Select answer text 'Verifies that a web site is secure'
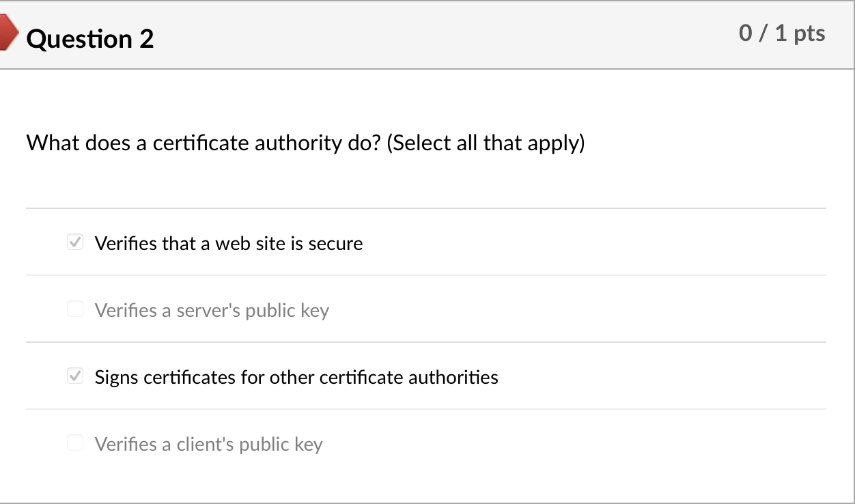The image size is (855, 504). coord(228,243)
